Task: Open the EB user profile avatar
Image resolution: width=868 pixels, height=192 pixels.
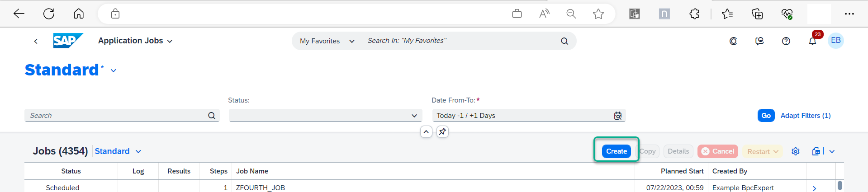Action: [836, 41]
